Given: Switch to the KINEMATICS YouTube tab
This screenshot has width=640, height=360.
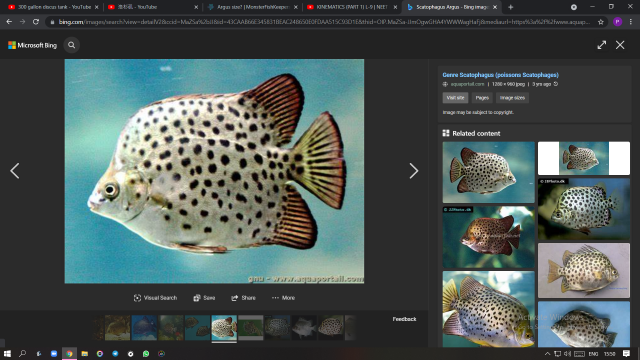Looking at the screenshot, I should coord(351,7).
